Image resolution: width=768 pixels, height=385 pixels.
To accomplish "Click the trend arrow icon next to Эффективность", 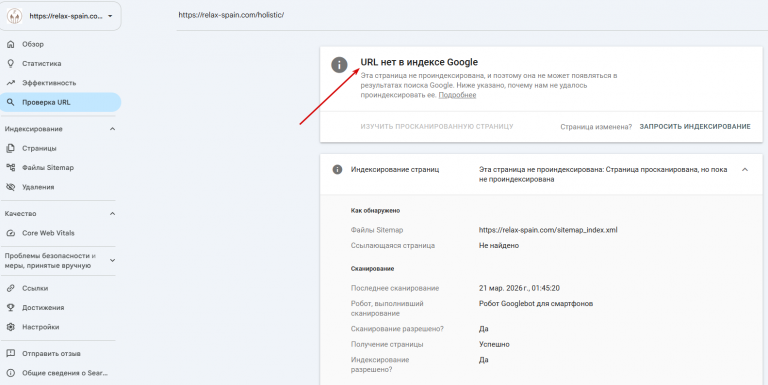I will [x=11, y=83].
